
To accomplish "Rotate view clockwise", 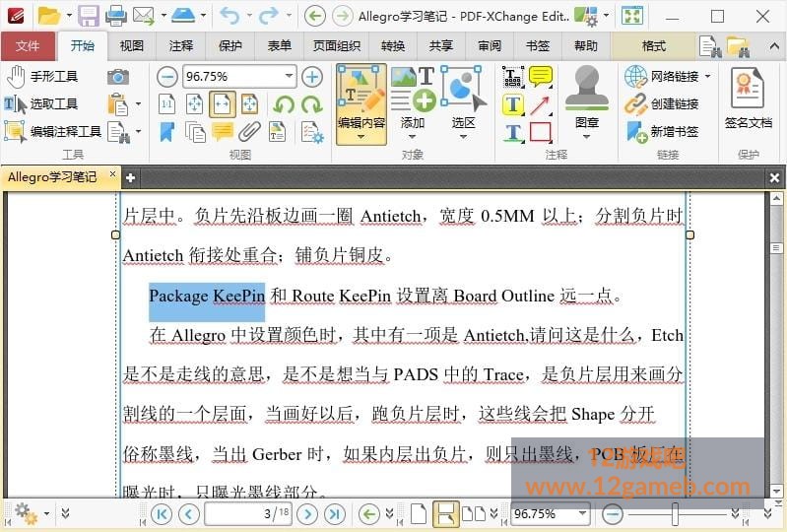I will pyautogui.click(x=312, y=104).
